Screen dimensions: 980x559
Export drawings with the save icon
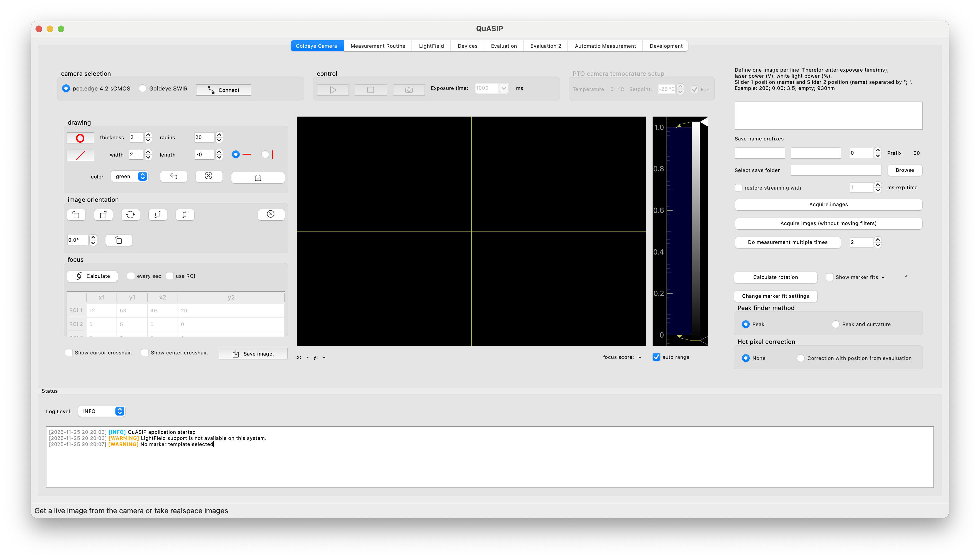click(257, 177)
